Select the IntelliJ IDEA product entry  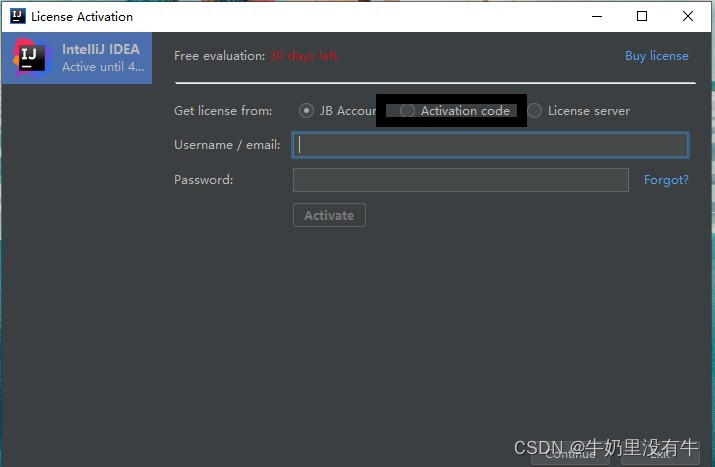[x=77, y=58]
